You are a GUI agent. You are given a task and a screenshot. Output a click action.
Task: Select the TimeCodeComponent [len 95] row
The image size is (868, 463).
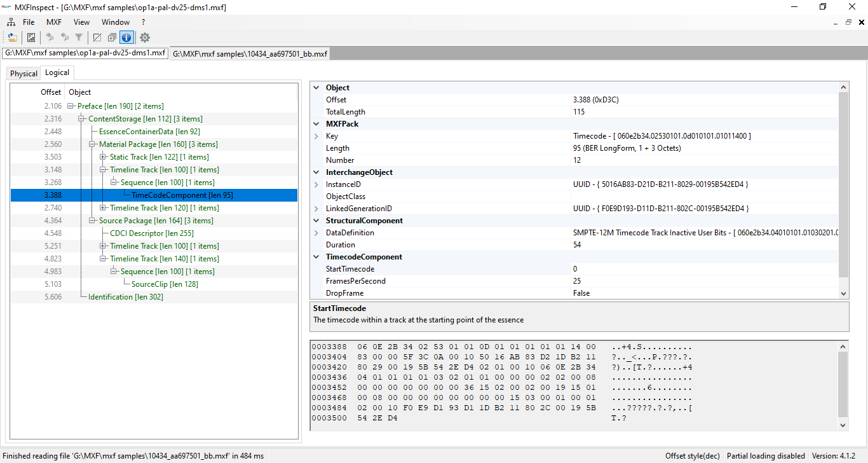154,195
